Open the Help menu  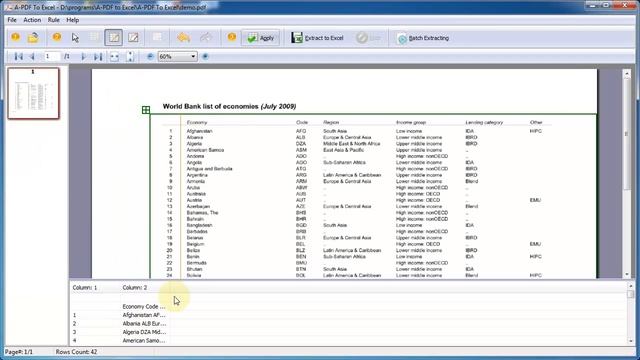72,20
